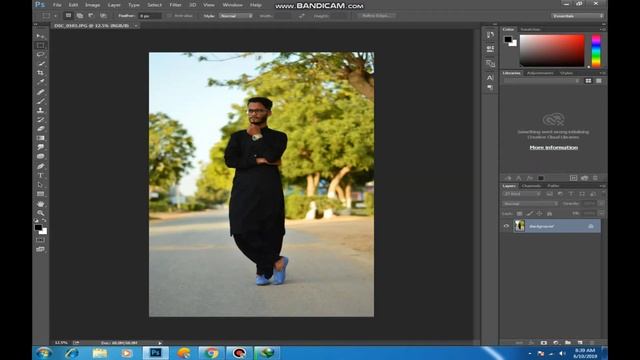This screenshot has height=360, width=640.
Task: Select the Eraser tool
Action: [x=40, y=129]
